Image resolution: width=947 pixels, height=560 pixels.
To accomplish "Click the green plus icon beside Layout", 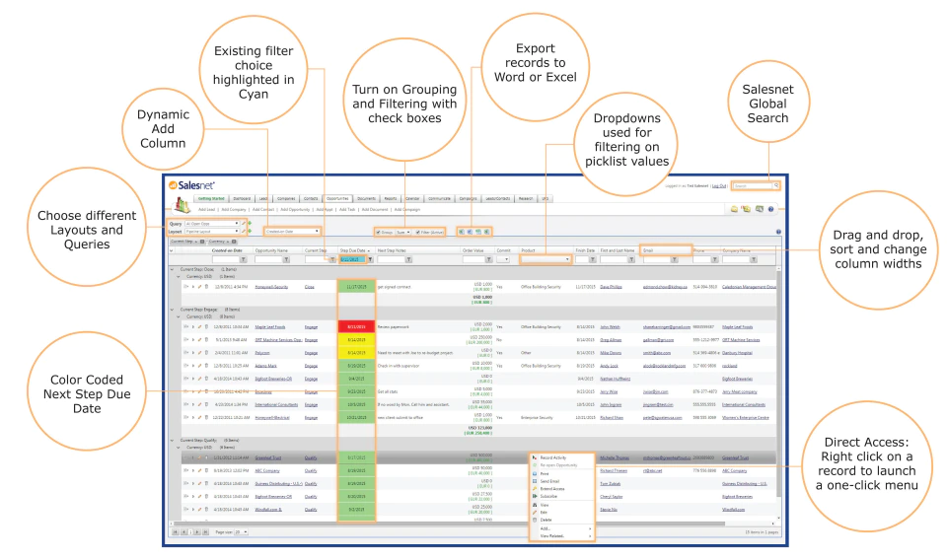I will click(x=250, y=231).
